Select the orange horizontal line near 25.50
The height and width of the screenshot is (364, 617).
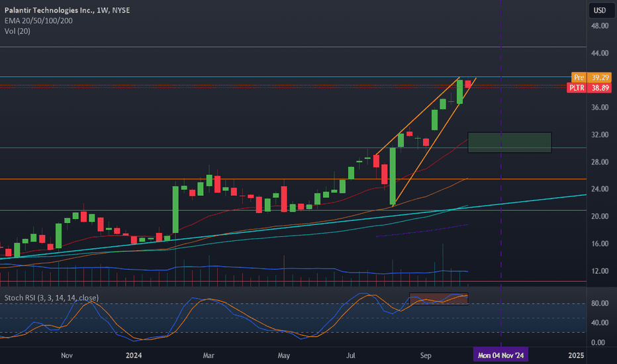click(293, 179)
